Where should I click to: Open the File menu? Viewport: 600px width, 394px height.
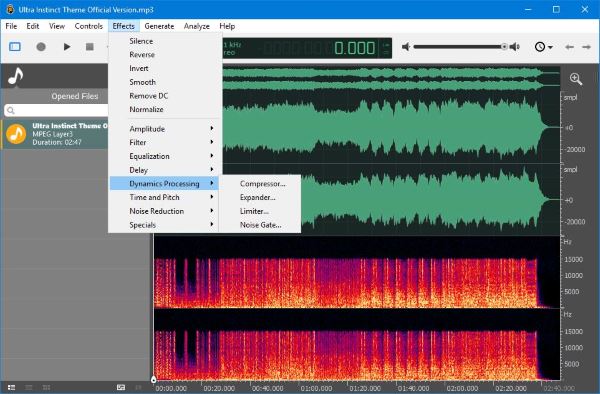pyautogui.click(x=11, y=26)
